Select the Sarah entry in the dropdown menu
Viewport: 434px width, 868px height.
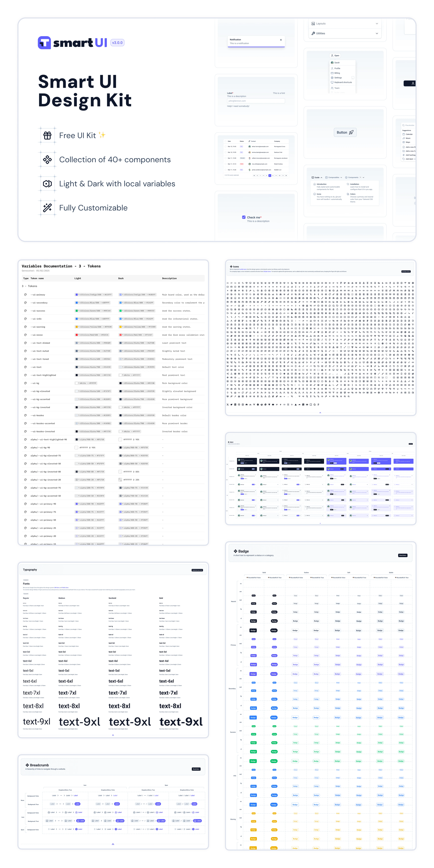click(x=343, y=63)
